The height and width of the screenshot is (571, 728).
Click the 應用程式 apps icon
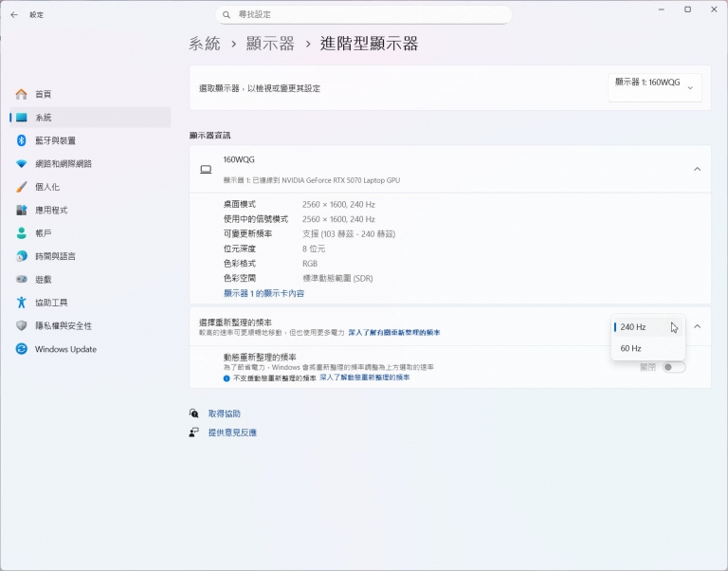point(22,210)
